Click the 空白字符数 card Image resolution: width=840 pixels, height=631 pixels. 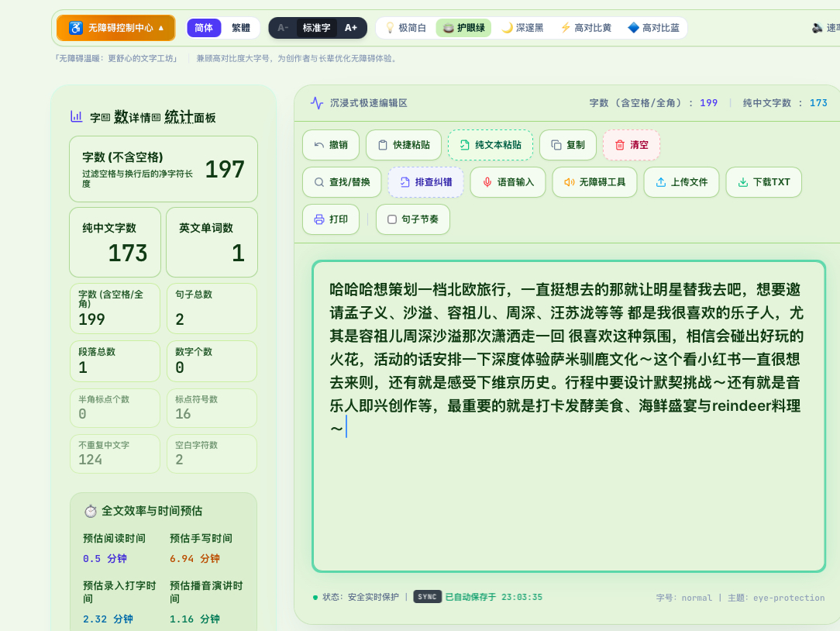[x=212, y=453]
